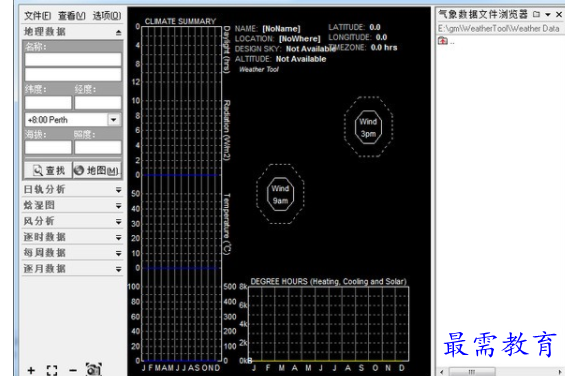
Task: Expand the 日轨分析 panel
Action: pos(72,190)
